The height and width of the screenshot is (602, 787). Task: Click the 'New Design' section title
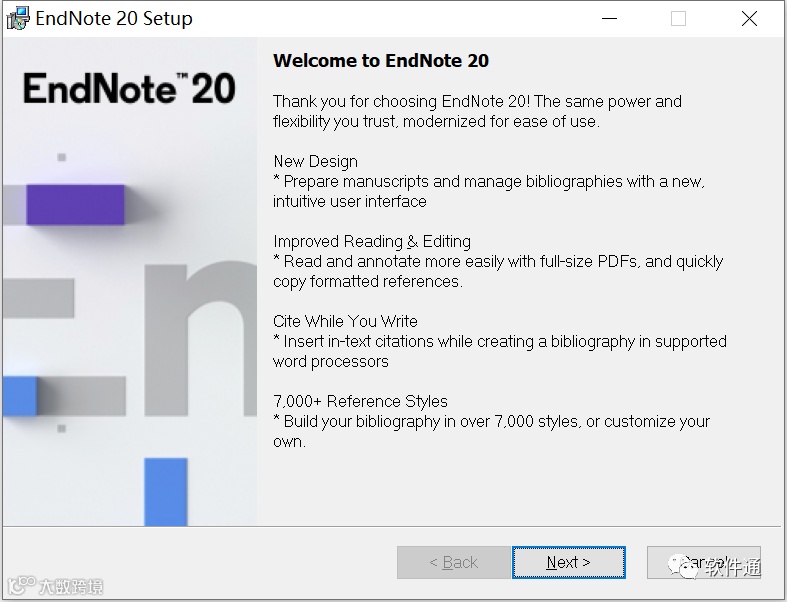(316, 162)
